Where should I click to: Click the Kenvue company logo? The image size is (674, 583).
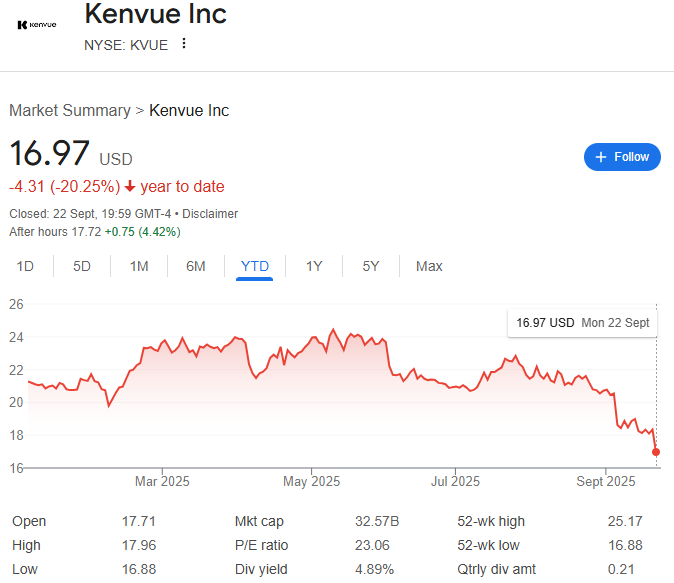[37, 25]
